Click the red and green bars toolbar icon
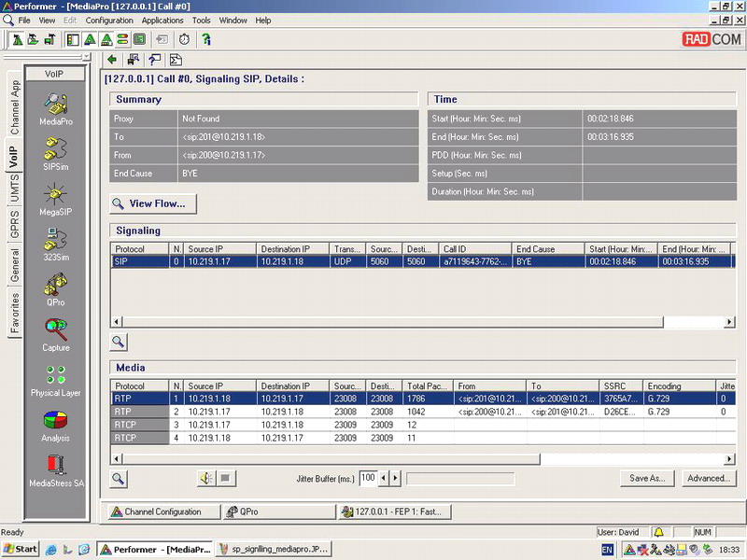747x560 pixels. tap(122, 39)
